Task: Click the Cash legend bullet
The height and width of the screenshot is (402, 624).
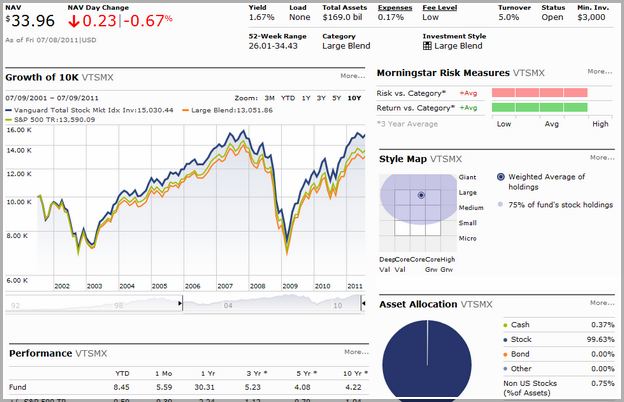Action: 505,325
